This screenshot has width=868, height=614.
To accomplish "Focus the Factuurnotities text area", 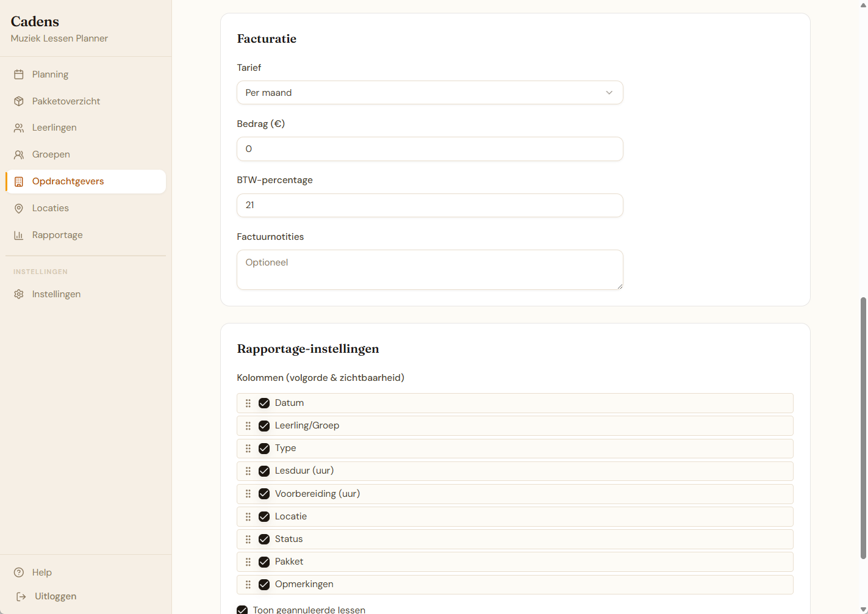I will pos(429,270).
